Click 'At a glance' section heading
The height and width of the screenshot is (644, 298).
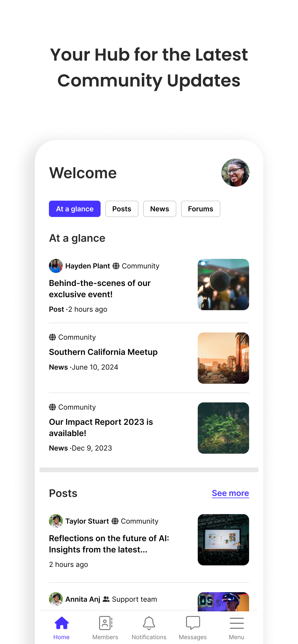point(77,238)
